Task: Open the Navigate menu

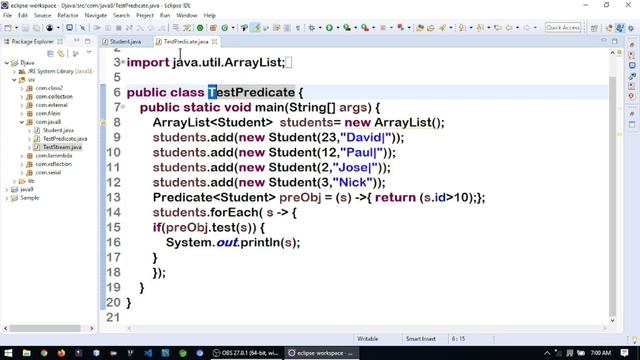Action: tap(96, 15)
